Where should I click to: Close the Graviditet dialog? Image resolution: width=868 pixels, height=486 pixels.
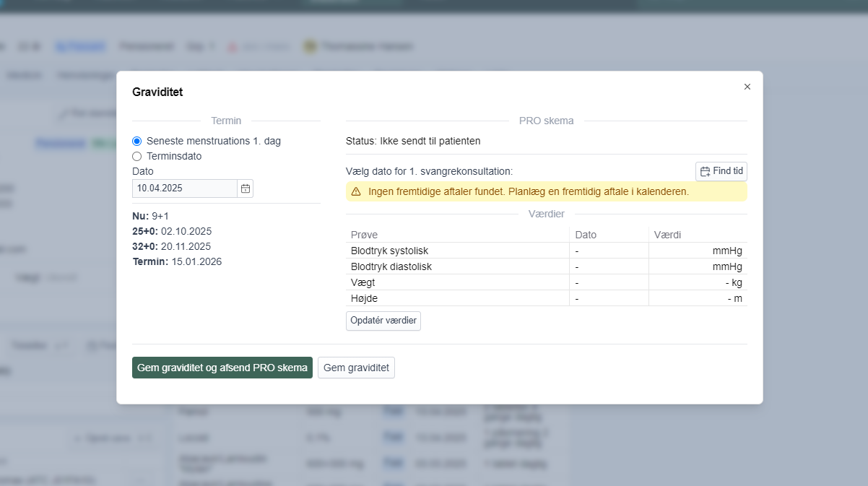click(747, 87)
